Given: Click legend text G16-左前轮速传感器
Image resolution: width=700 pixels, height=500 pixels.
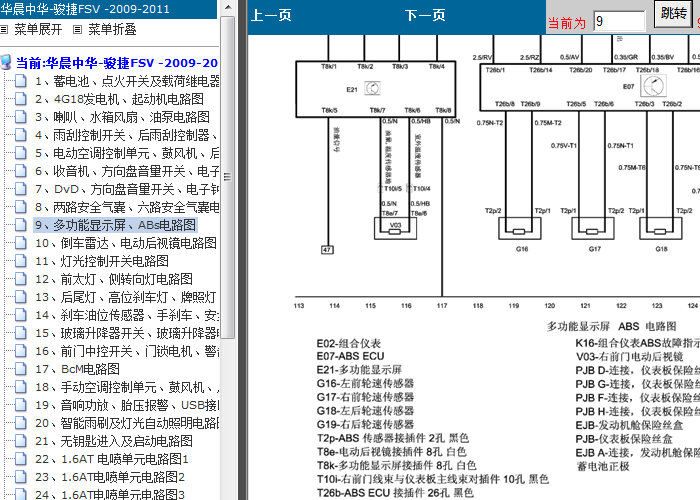Looking at the screenshot, I should (365, 383).
